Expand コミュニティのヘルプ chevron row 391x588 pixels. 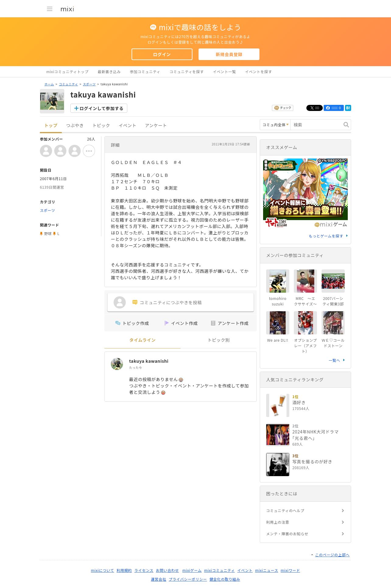click(x=305, y=511)
